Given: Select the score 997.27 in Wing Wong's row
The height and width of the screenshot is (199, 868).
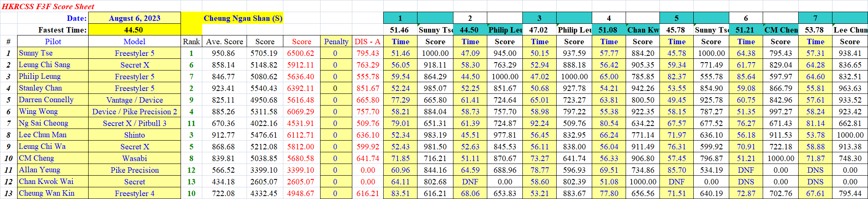Looking at the screenshot, I should coord(781,111).
